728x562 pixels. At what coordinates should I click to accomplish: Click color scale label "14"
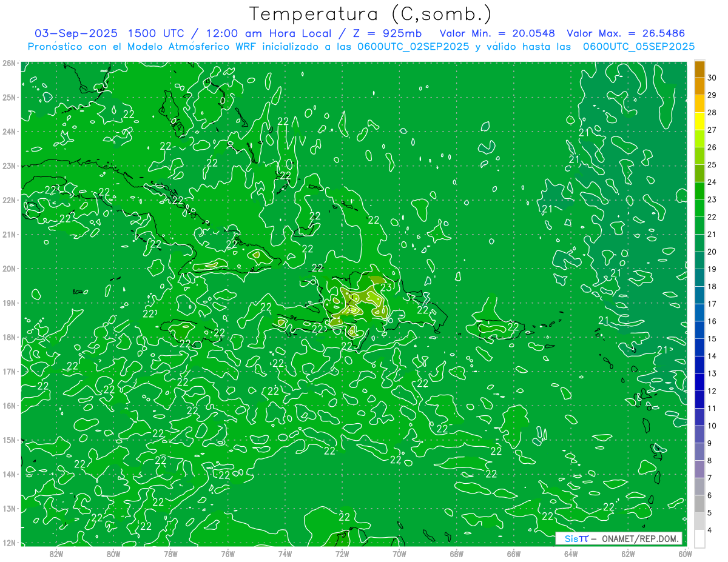click(x=712, y=356)
